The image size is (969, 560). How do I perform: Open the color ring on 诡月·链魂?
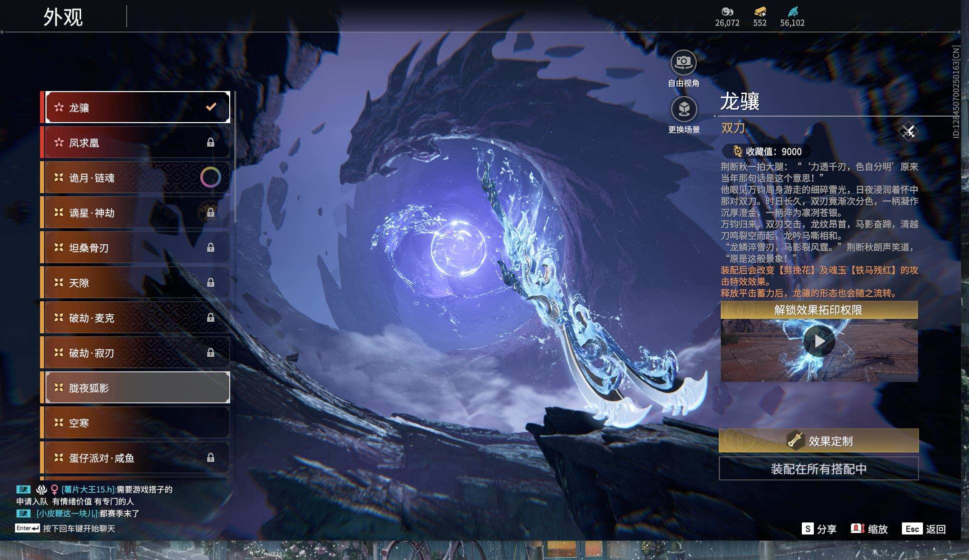[211, 177]
